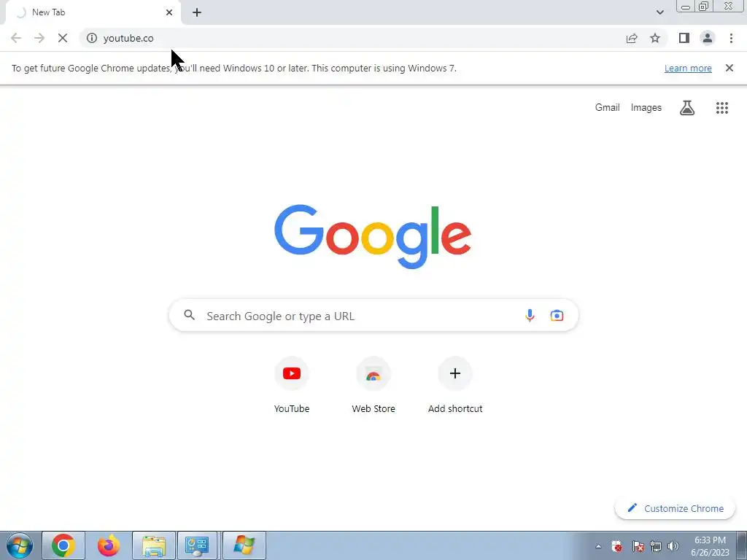Stop loading the page

63,38
